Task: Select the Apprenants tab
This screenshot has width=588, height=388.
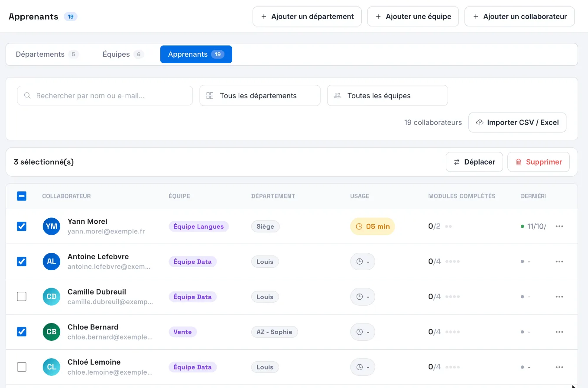Action: coord(196,55)
